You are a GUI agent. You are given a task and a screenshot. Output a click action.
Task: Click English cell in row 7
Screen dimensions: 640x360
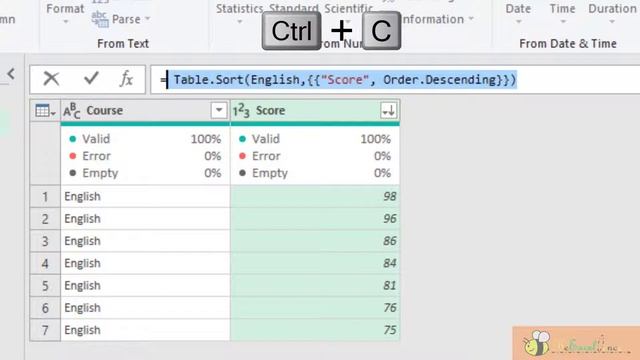[145, 330]
